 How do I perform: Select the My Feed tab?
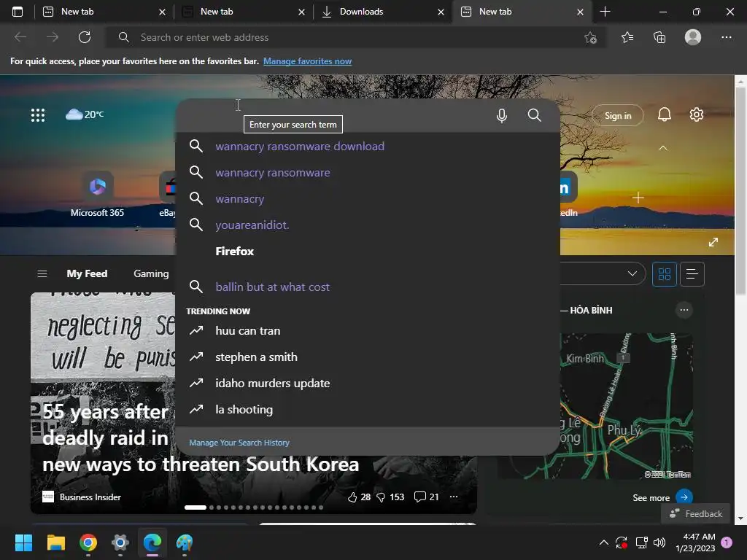coord(87,274)
